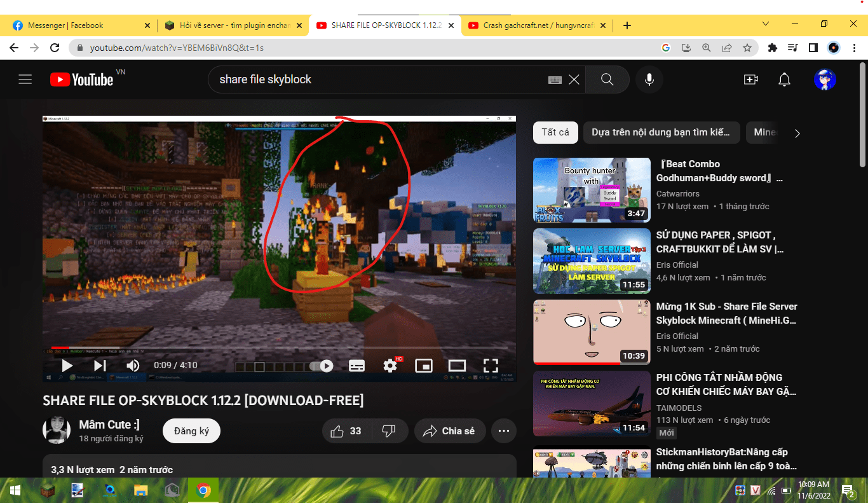Enter full screen mode
This screenshot has width=868, height=503.
491,366
